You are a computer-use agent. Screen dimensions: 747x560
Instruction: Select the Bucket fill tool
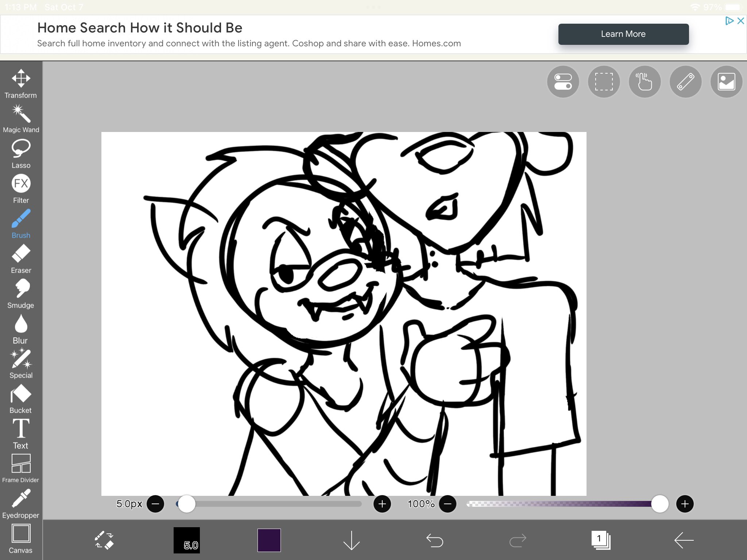pyautogui.click(x=21, y=399)
